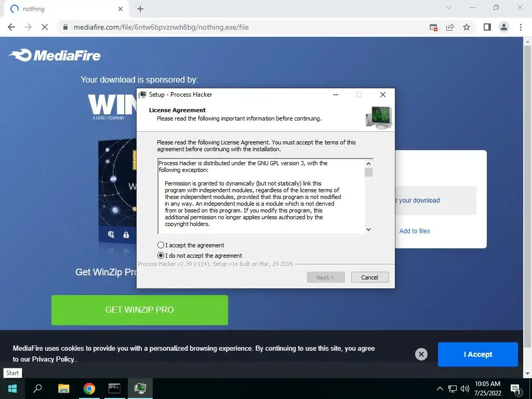This screenshot has height=399, width=532.
Task: Dismiss the cookie banner with X icon
Action: (x=421, y=354)
